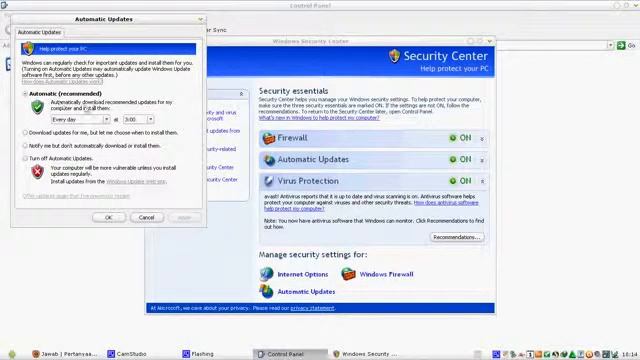The height and width of the screenshot is (360, 640).
Task: Open 'How does antivirus software help protect' link
Action: point(371,206)
